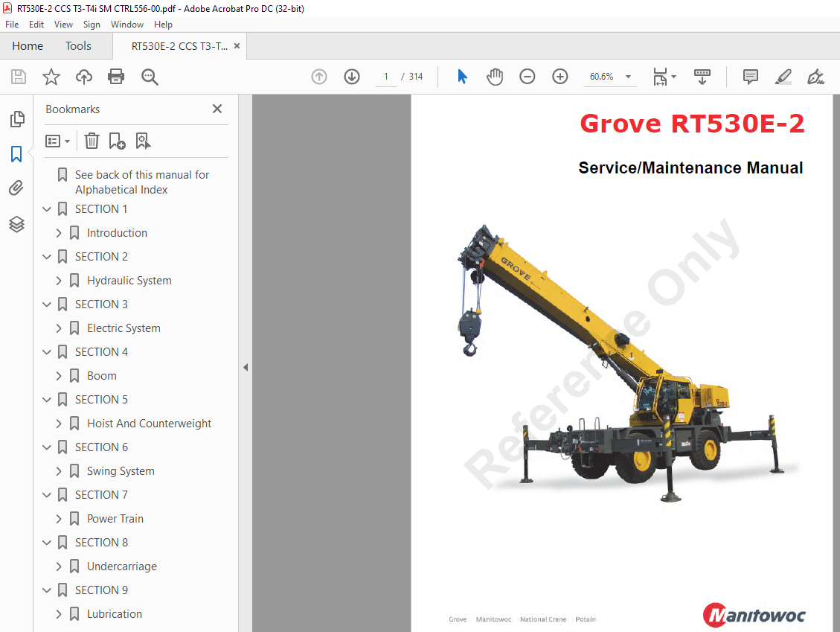This screenshot has height=632, width=840.
Task: Delete selected bookmark with trash icon
Action: 92,141
